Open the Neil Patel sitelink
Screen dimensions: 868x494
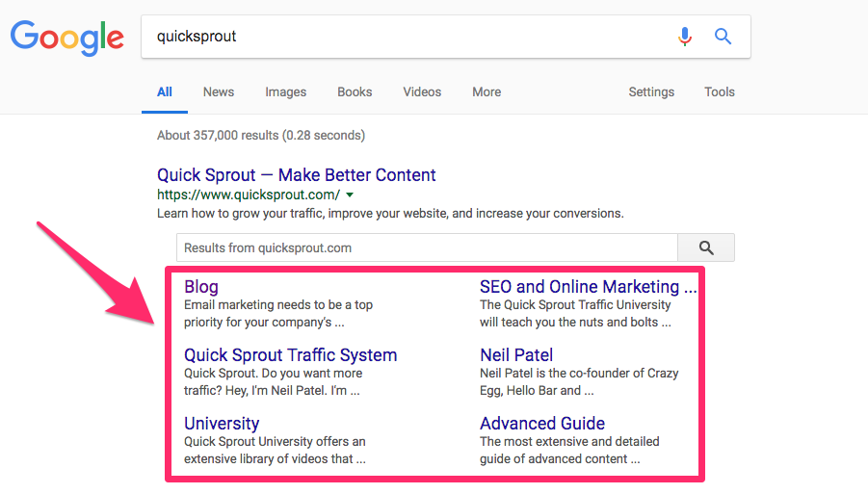click(x=516, y=355)
